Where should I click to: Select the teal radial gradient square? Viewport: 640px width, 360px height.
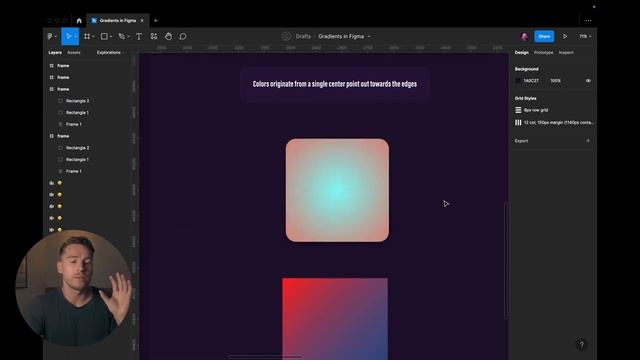coord(337,190)
